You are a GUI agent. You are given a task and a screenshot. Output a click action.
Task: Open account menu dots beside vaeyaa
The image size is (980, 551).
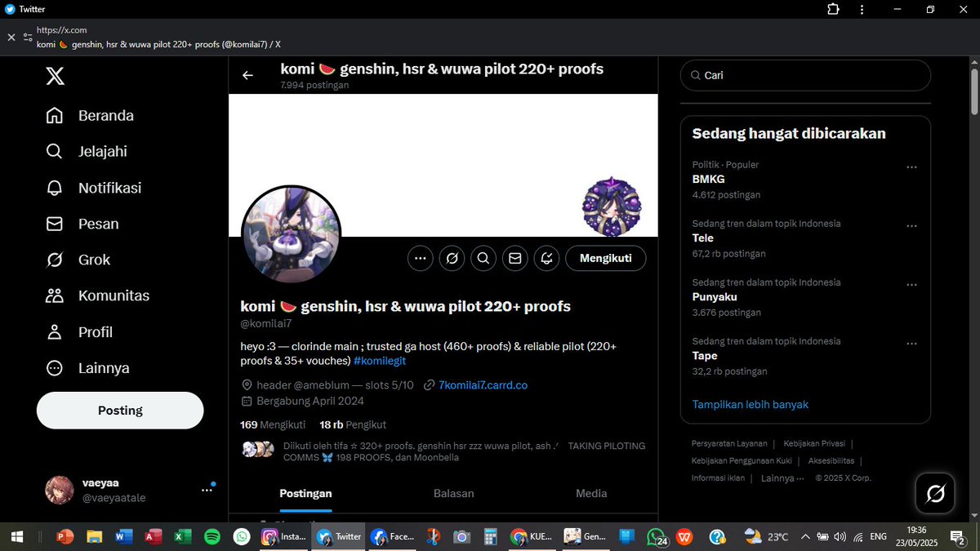point(207,490)
